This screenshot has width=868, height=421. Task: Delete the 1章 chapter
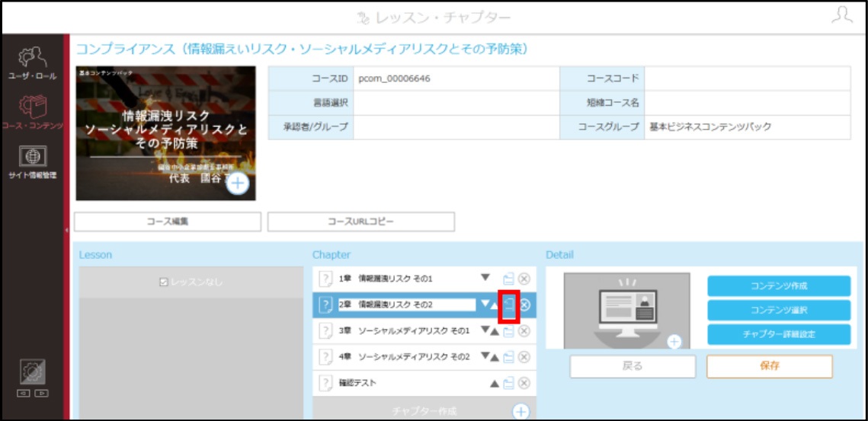click(524, 279)
